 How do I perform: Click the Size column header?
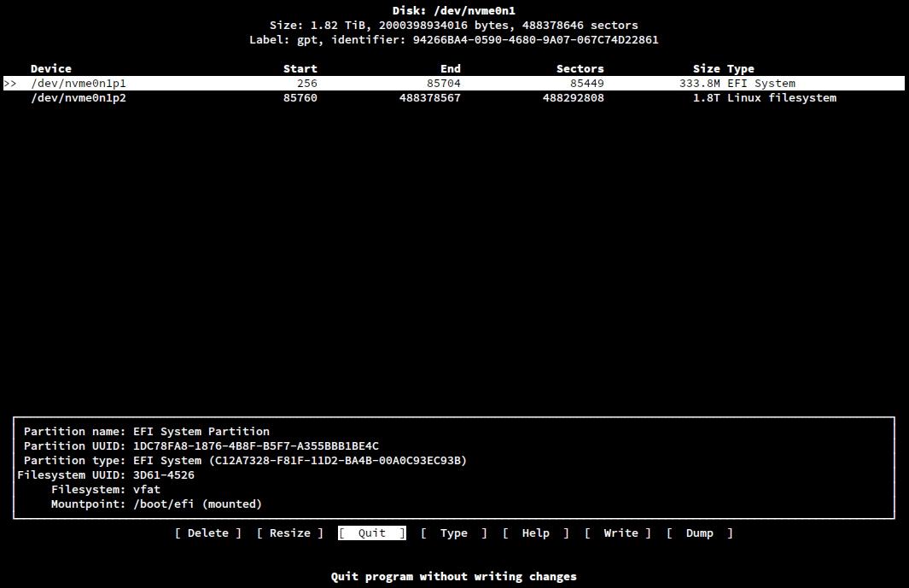coord(706,68)
